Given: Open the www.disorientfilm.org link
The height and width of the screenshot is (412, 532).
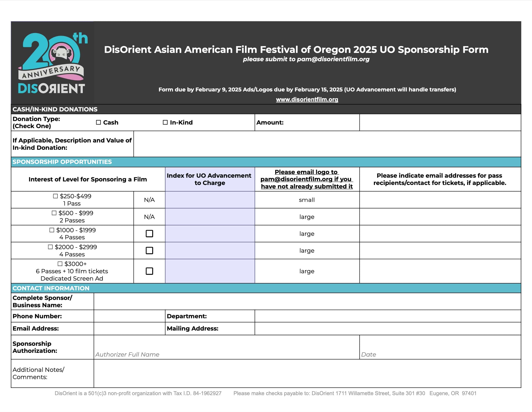Looking at the screenshot, I should pyautogui.click(x=307, y=100).
